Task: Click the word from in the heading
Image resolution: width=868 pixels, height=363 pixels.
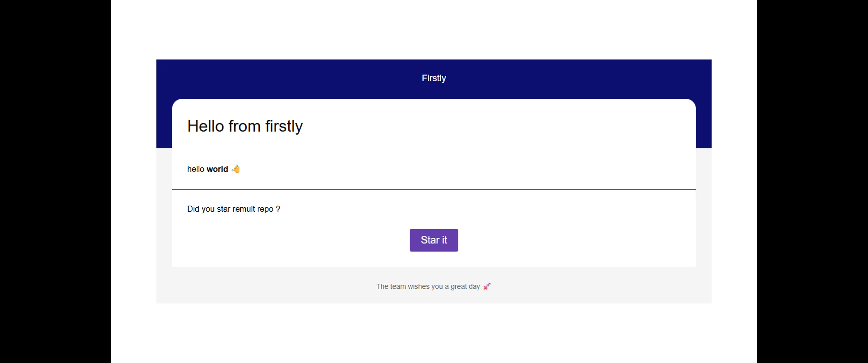Action: pos(244,126)
